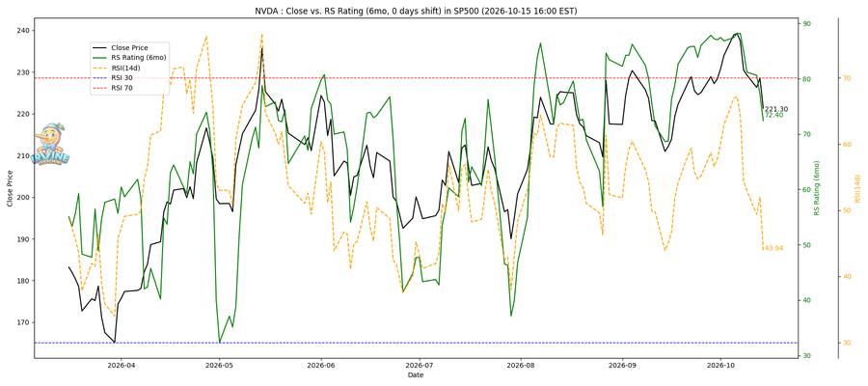Click the RS Rating (6mo) right axis title

pyautogui.click(x=817, y=188)
